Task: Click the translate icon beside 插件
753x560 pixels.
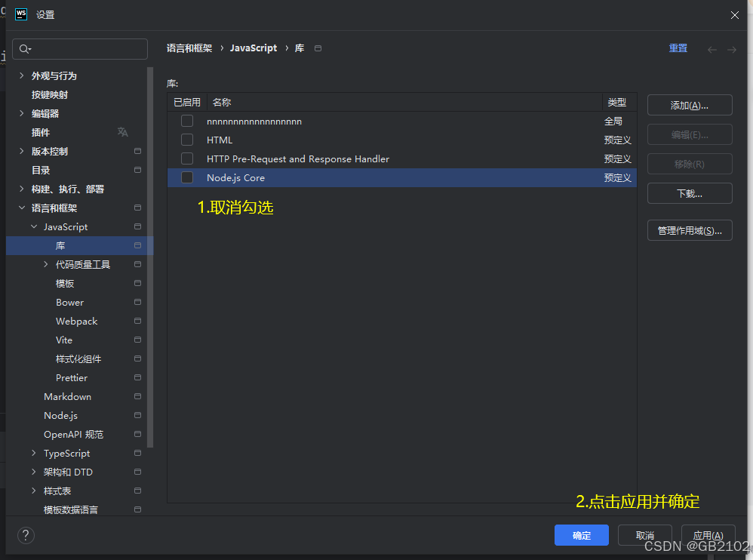Action: [x=123, y=132]
